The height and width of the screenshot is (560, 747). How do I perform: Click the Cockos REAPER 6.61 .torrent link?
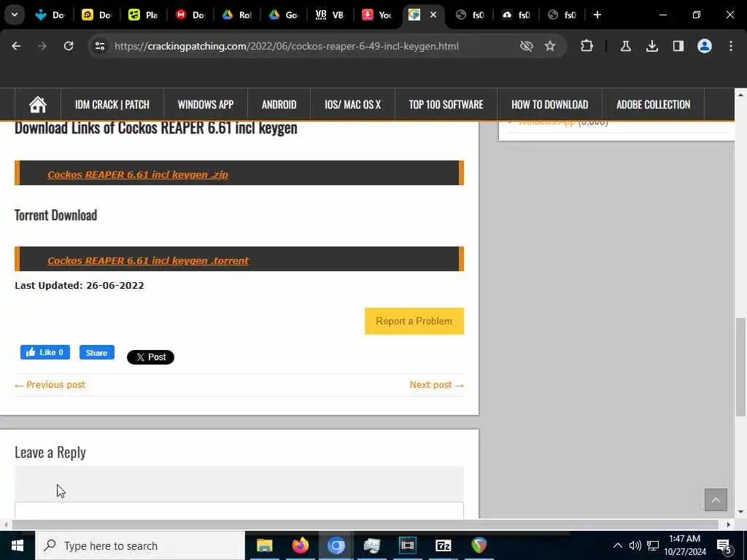(x=148, y=260)
